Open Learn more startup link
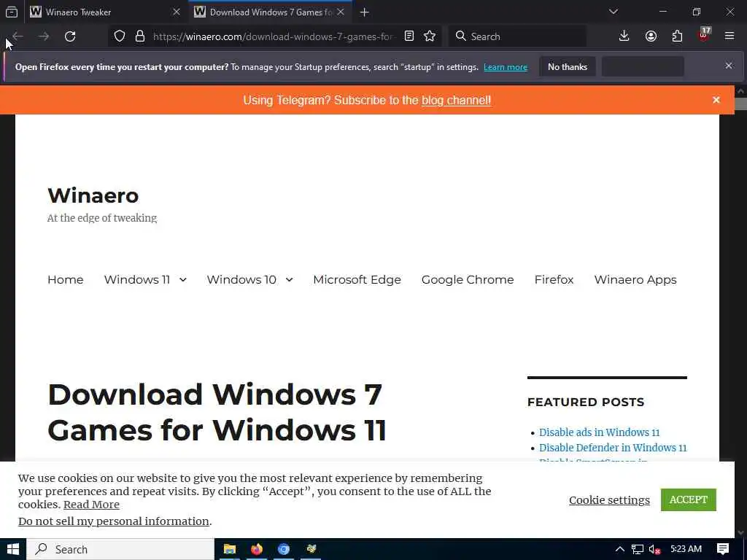 (506, 67)
